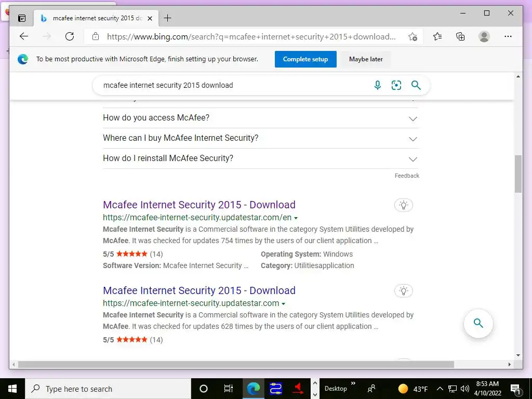Open dropdown arrow beside updatestar.com/en URL

[296, 218]
